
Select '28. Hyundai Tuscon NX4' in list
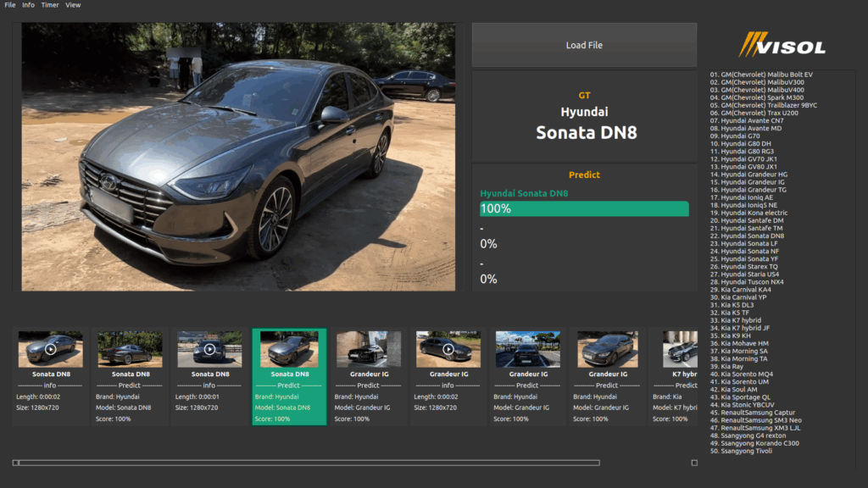(x=747, y=282)
